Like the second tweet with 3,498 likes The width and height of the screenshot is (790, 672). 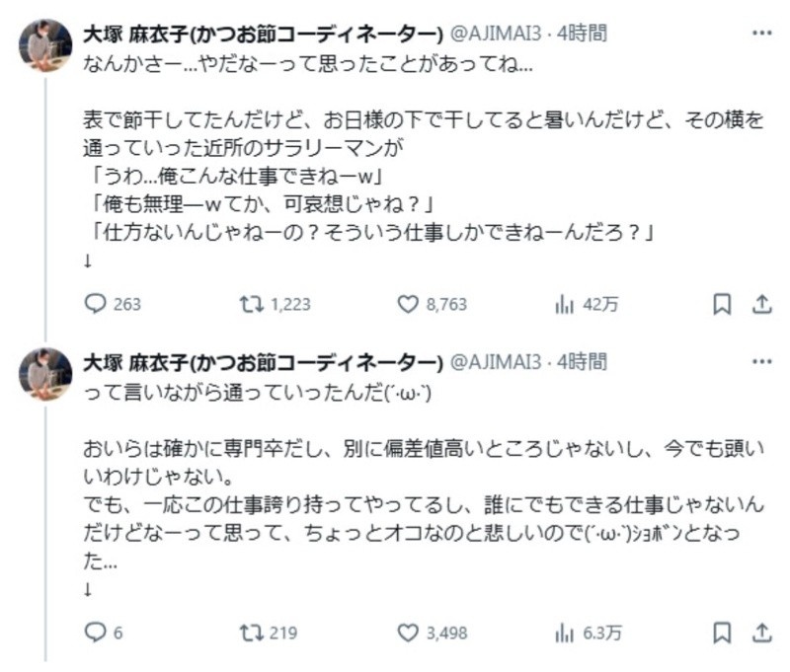click(408, 633)
